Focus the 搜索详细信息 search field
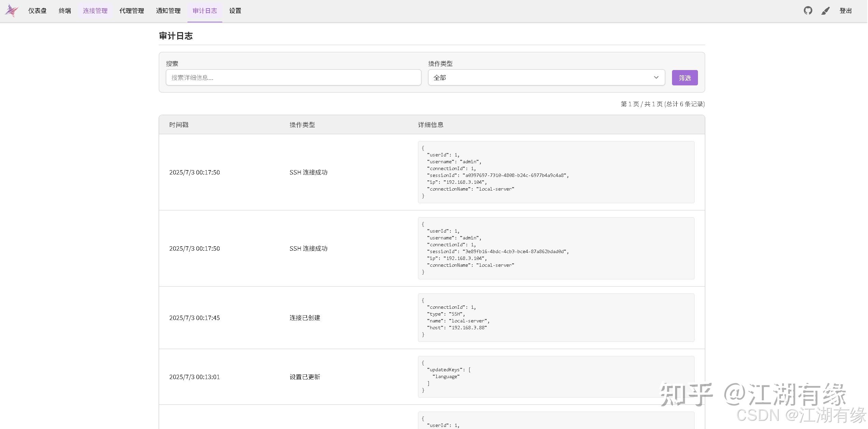The height and width of the screenshot is (429, 868). [x=293, y=78]
